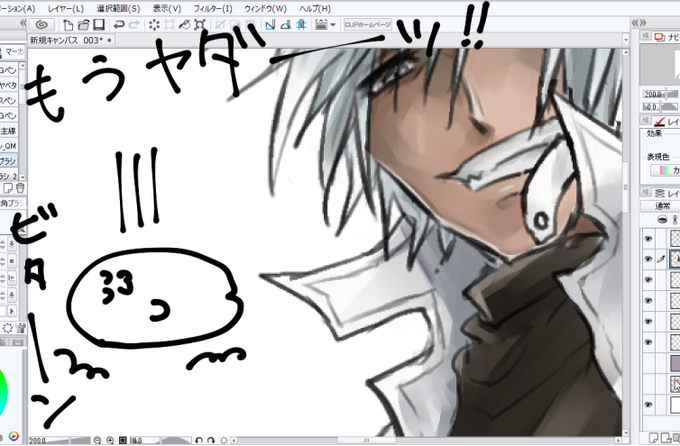Image resolution: width=680 pixels, height=446 pixels.
Task: Toggle Snap to Special Ruler icon
Action: tap(285, 25)
